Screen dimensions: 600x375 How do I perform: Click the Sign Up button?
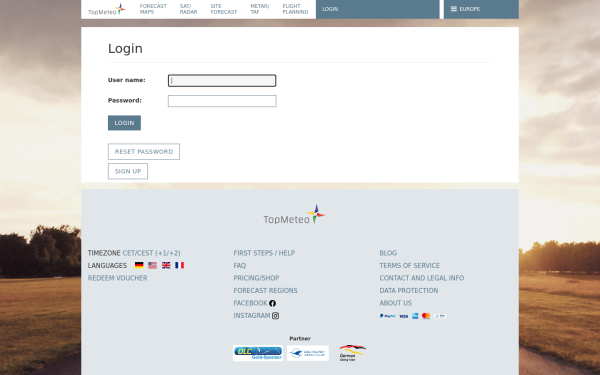tap(128, 171)
